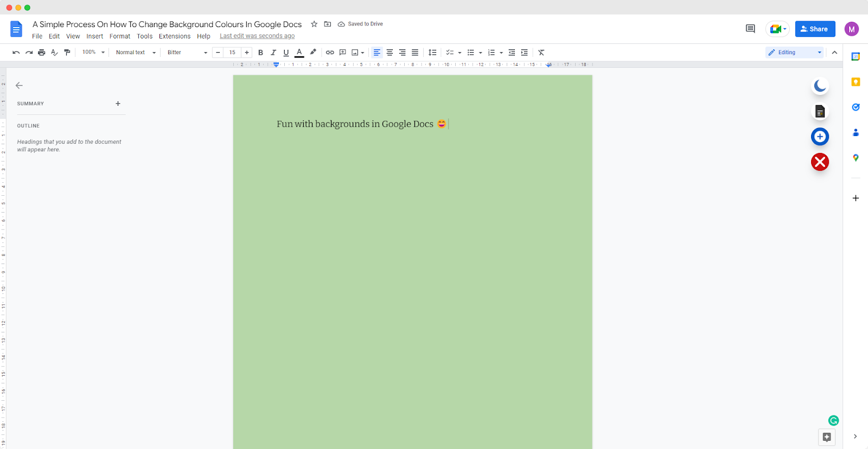
Task: Open the Tools menu
Action: click(145, 36)
